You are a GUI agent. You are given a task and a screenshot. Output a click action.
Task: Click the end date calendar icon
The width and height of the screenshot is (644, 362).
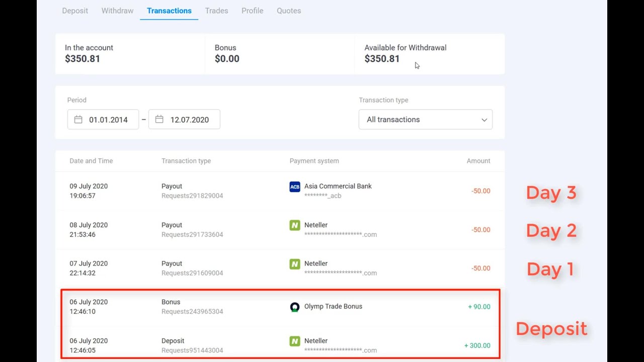pos(159,120)
